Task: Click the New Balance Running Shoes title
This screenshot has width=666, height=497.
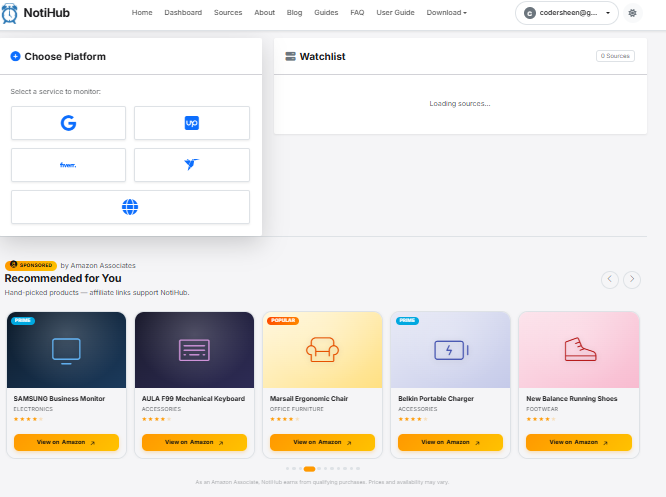Action: [x=572, y=398]
